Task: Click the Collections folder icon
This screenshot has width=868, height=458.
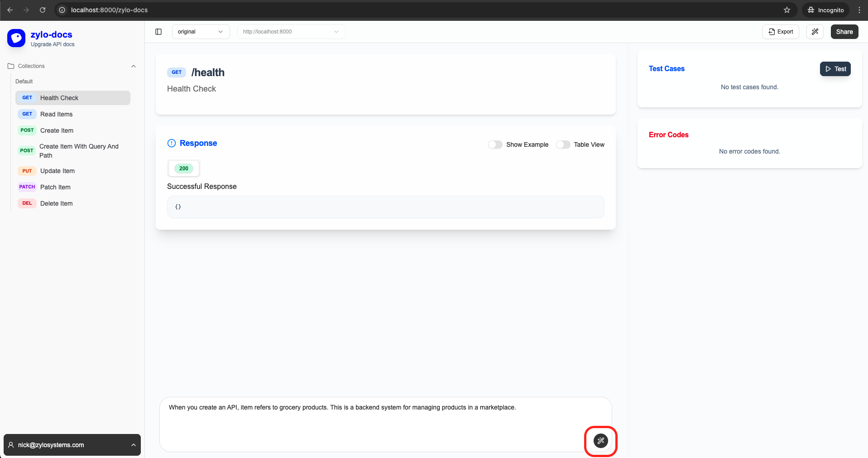Action: (x=11, y=66)
